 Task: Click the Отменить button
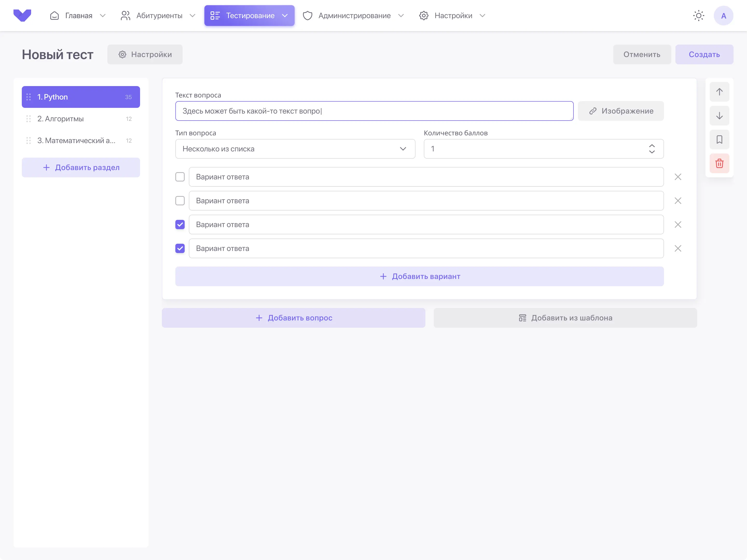point(642,54)
